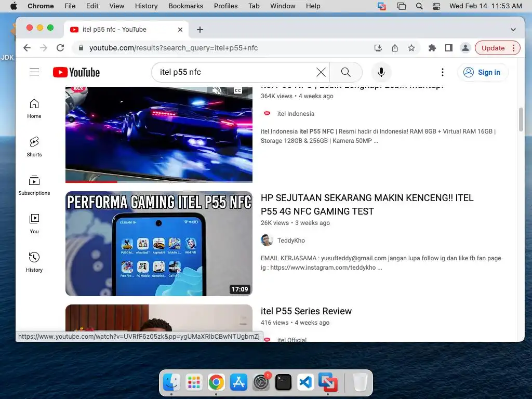This screenshot has height=399, width=532.
Task: Open the YouTube guide hamburger menu
Action: pos(34,72)
